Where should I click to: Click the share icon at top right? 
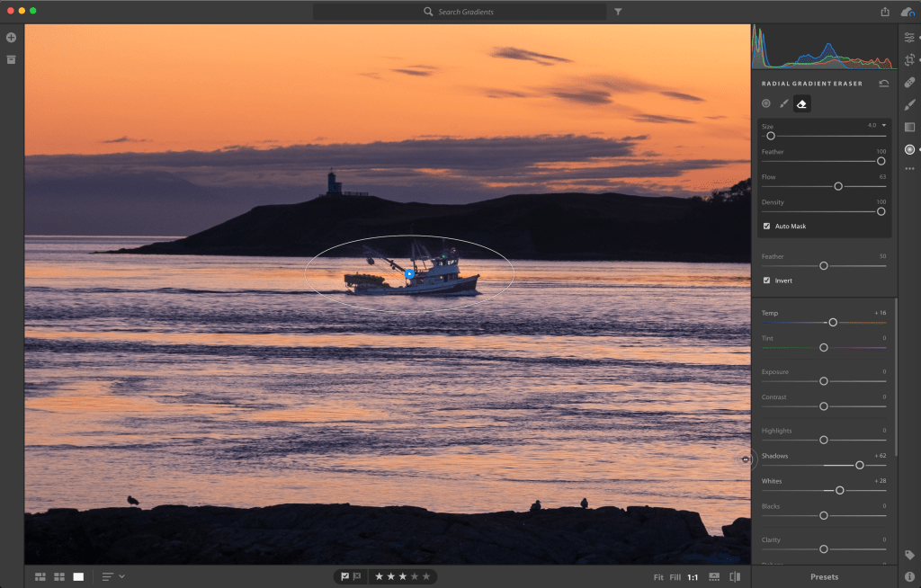click(883, 12)
